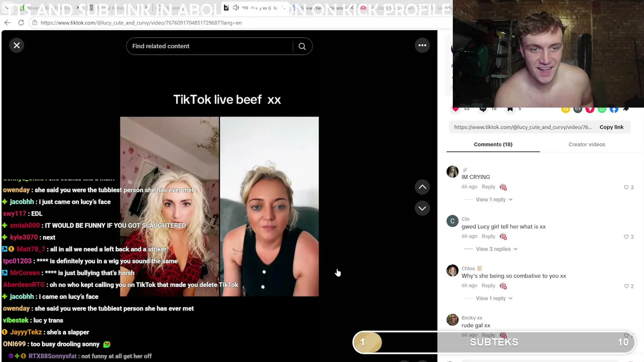Click chat message from ONI699
The height and width of the screenshot is (362, 644).
(x=56, y=344)
